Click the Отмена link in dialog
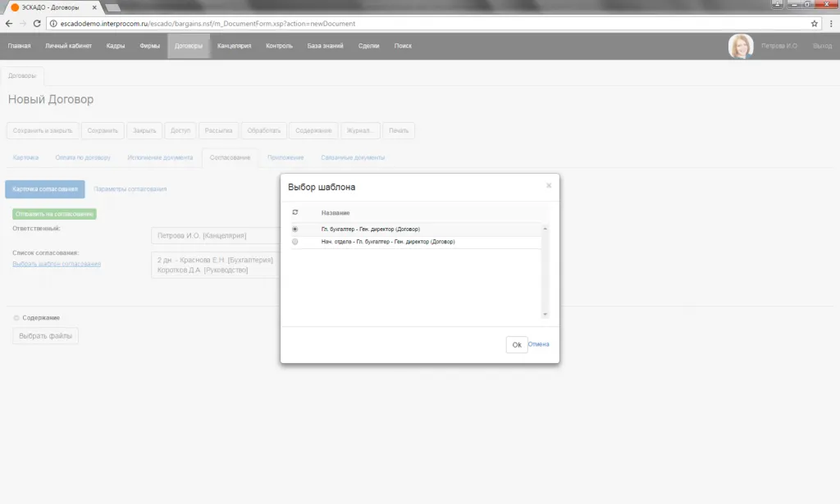The width and height of the screenshot is (840, 504). [x=539, y=345]
